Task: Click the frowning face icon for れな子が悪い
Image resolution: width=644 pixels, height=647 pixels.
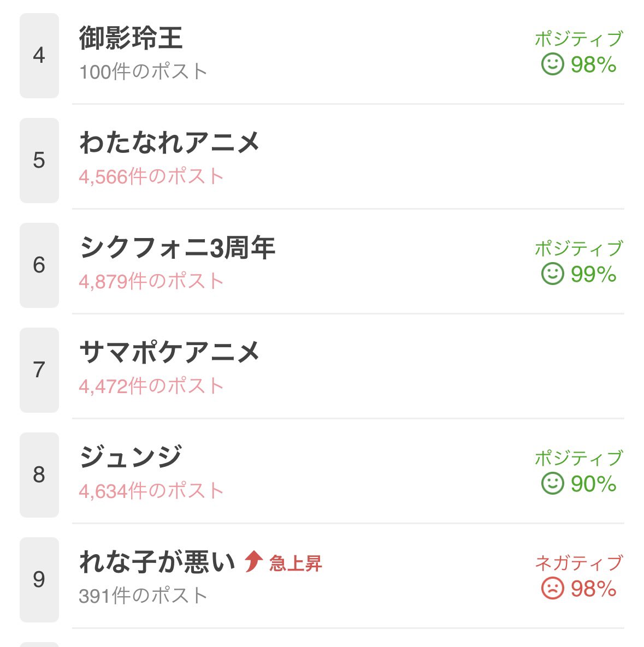Action: click(x=552, y=588)
